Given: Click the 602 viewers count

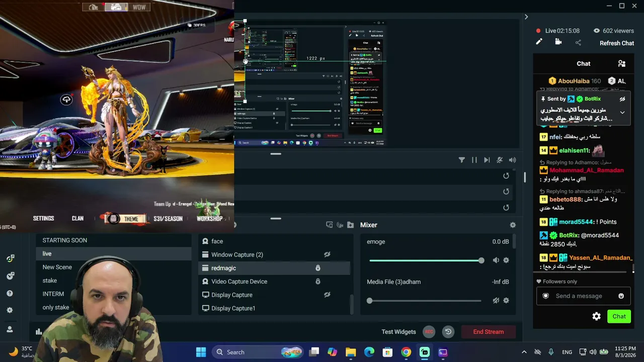Looking at the screenshot, I should pyautogui.click(x=613, y=31).
